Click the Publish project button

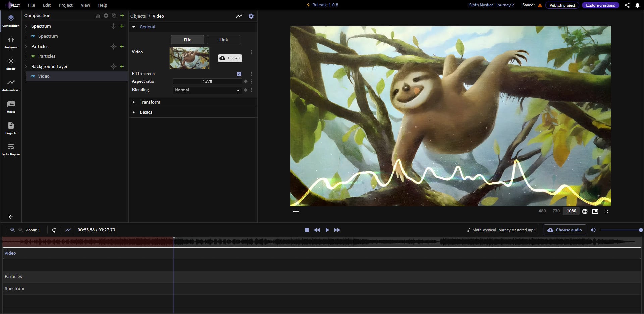562,5
